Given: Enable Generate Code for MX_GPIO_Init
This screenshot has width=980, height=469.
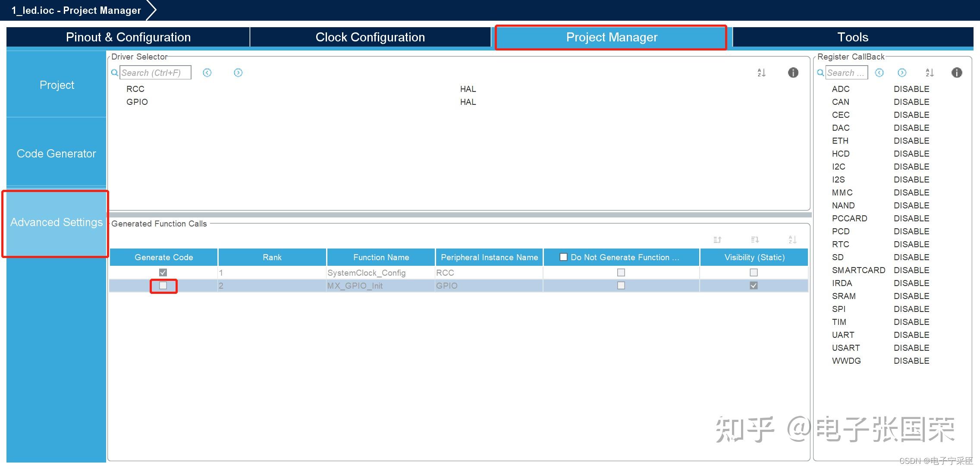Looking at the screenshot, I should click(163, 286).
